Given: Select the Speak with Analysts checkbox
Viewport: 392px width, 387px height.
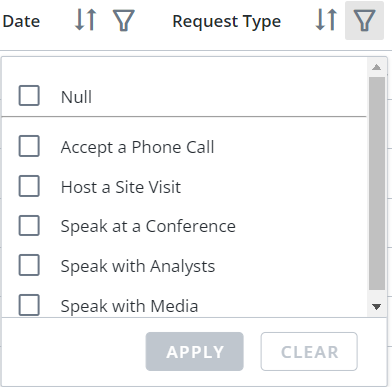Looking at the screenshot, I should 29,265.
